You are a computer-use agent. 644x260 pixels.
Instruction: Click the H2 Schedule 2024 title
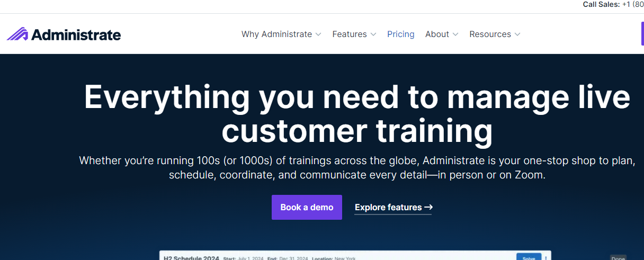click(x=192, y=258)
